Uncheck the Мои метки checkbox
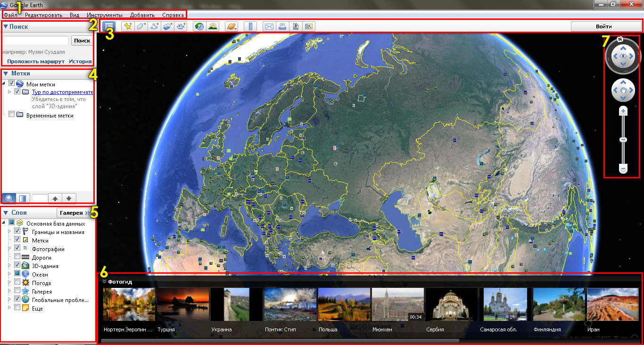 pos(12,84)
